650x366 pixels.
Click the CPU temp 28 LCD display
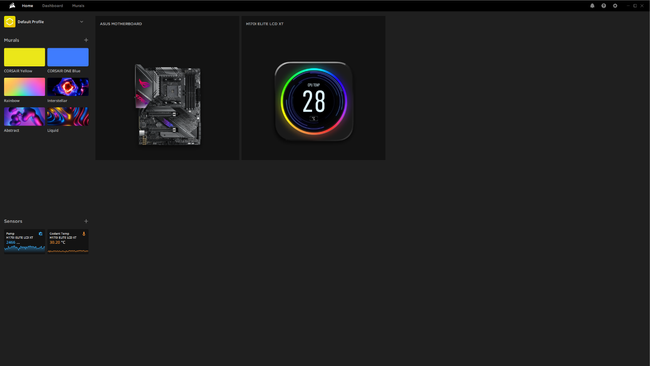click(314, 101)
